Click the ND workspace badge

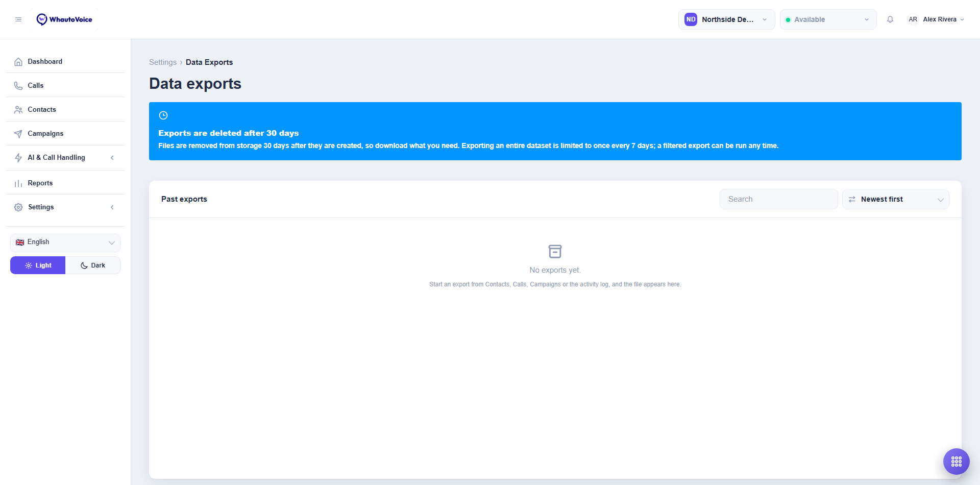(691, 19)
